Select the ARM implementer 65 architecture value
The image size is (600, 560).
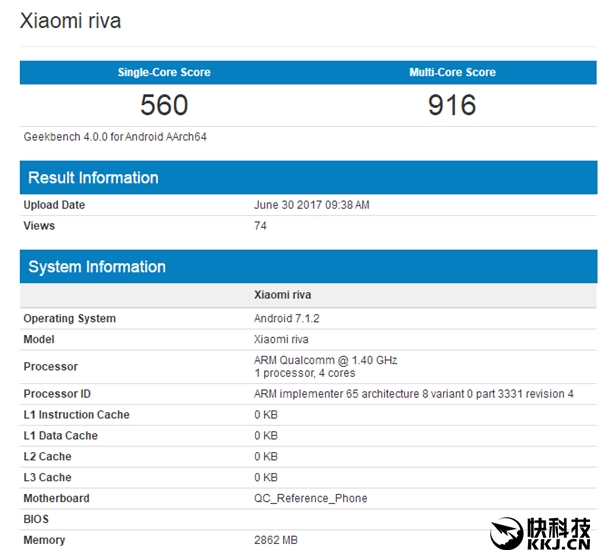[414, 394]
